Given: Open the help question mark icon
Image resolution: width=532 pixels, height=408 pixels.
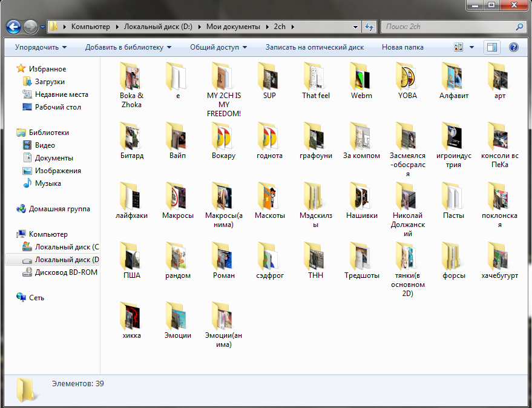Looking at the screenshot, I should pos(514,47).
